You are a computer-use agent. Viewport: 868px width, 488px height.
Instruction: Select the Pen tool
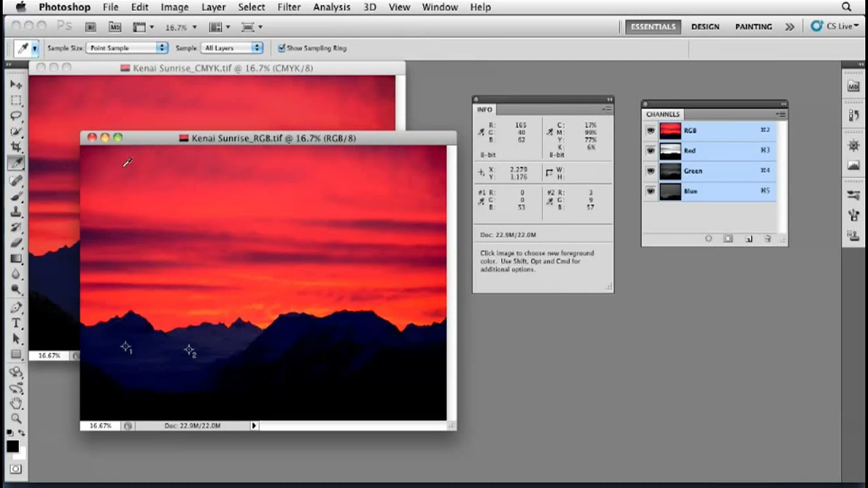[x=16, y=307]
